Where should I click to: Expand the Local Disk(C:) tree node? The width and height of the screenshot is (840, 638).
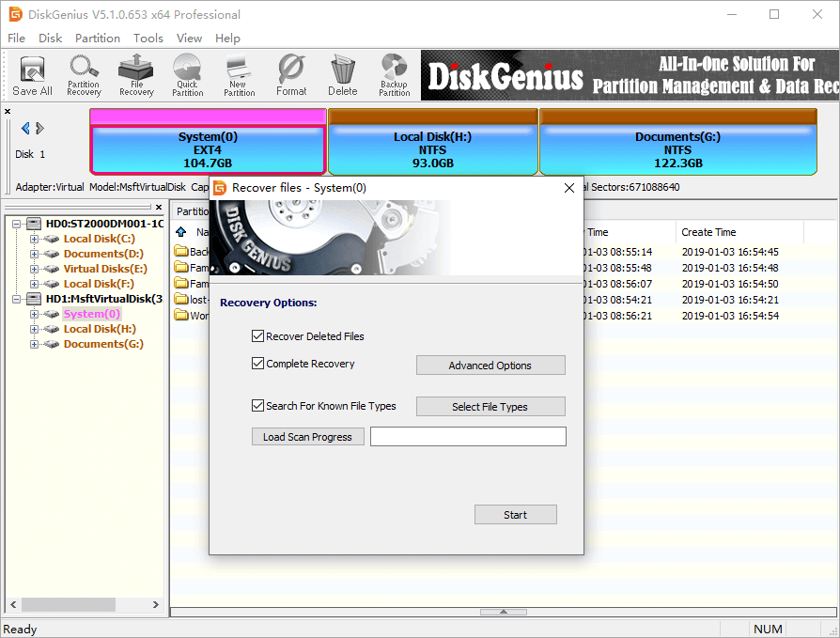pos(35,239)
